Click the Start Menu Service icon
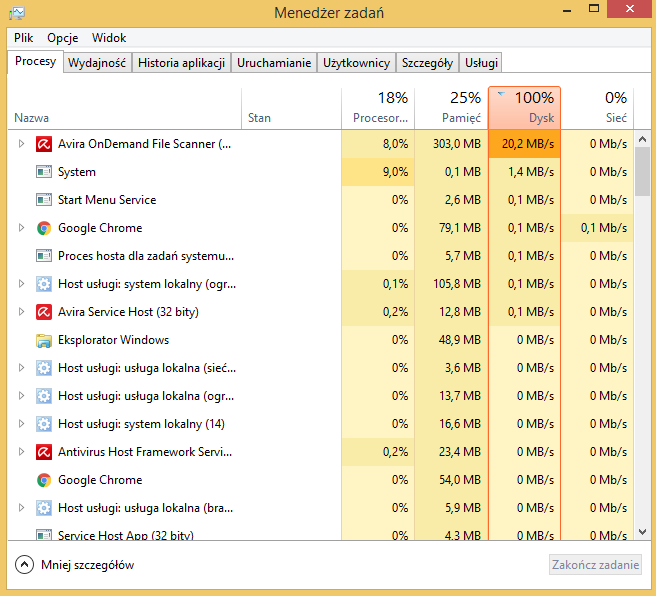 44,200
